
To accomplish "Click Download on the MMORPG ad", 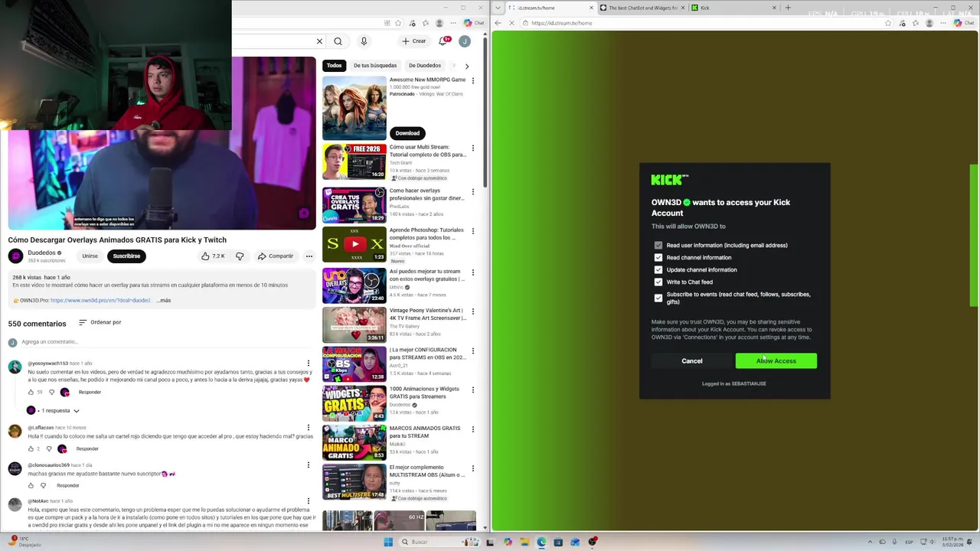I will (x=407, y=133).
